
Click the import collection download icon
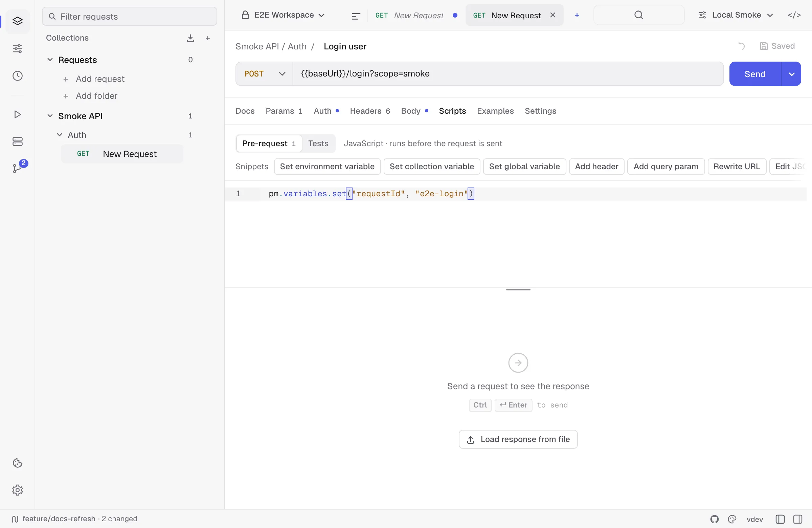[190, 38]
